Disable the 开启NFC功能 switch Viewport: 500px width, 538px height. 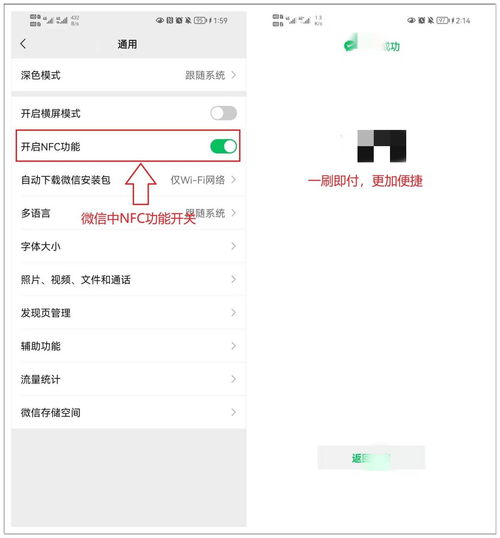223,147
